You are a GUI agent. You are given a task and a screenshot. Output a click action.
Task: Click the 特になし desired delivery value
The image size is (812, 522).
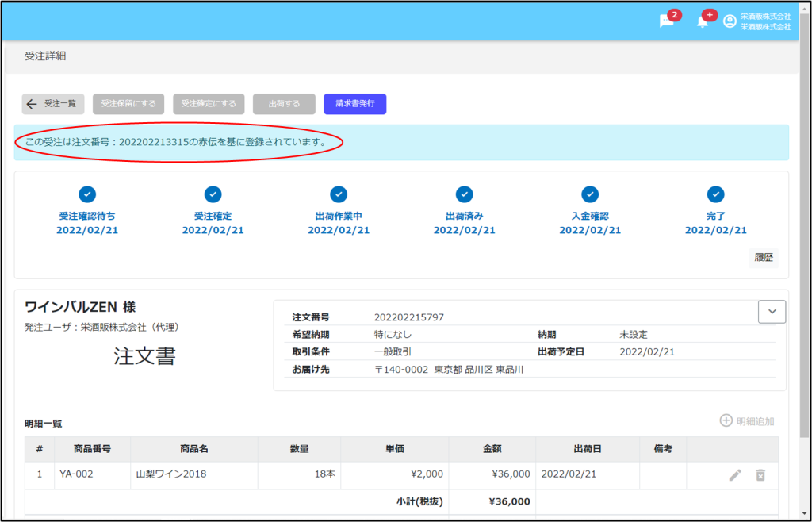coord(393,335)
